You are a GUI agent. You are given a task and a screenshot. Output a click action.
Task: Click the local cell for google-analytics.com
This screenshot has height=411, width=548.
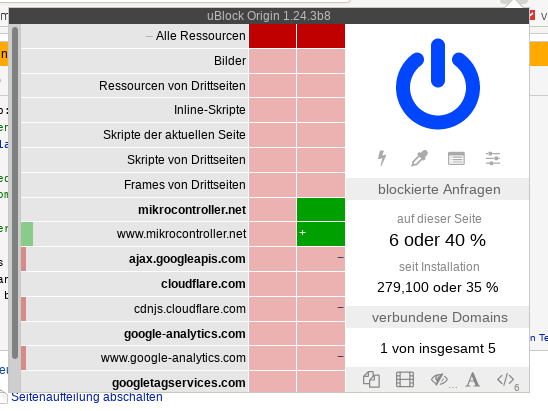(x=321, y=334)
